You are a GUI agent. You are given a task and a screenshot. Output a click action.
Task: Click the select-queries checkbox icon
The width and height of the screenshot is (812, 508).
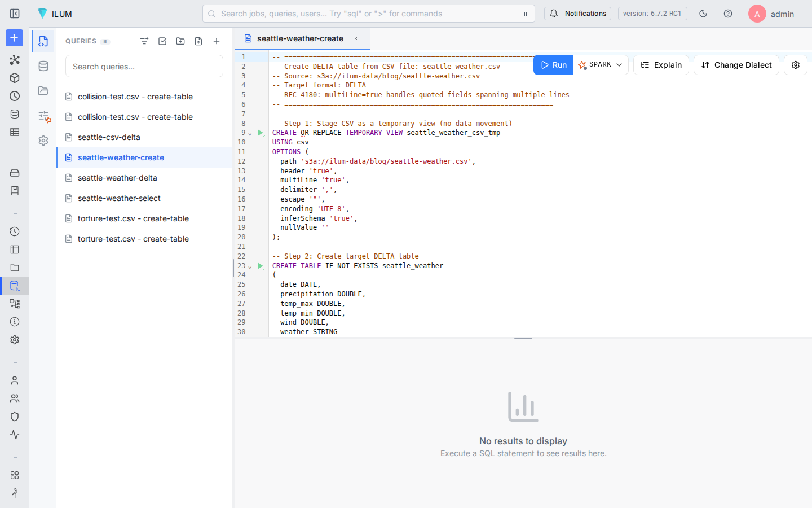[162, 41]
